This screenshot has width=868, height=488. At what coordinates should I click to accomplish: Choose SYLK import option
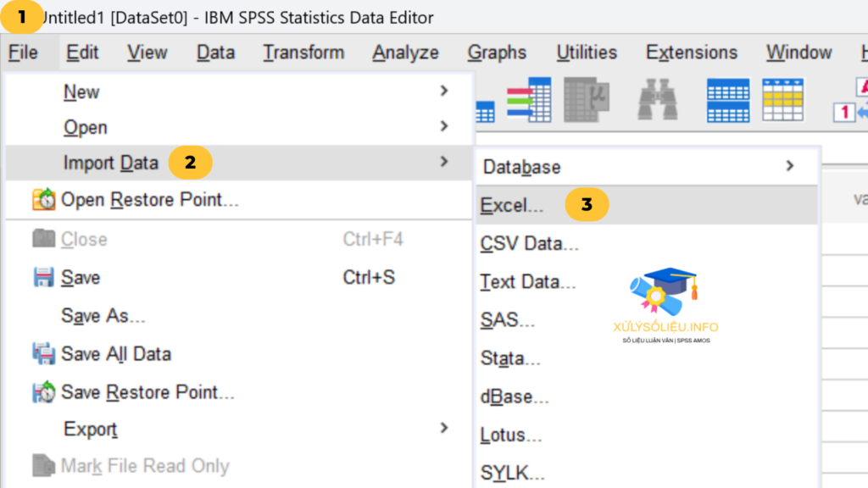(647, 473)
